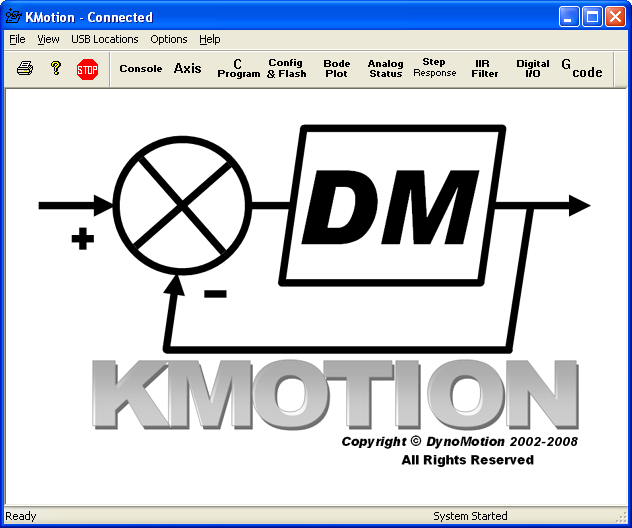The image size is (632, 528).
Task: Click the KMotion app icon in title bar
Action: tap(13, 16)
